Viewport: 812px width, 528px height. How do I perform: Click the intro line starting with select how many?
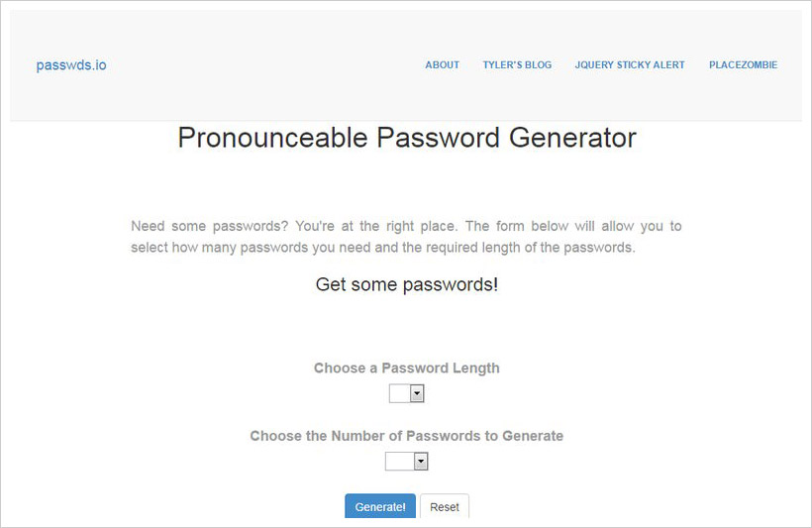pyautogui.click(x=382, y=248)
